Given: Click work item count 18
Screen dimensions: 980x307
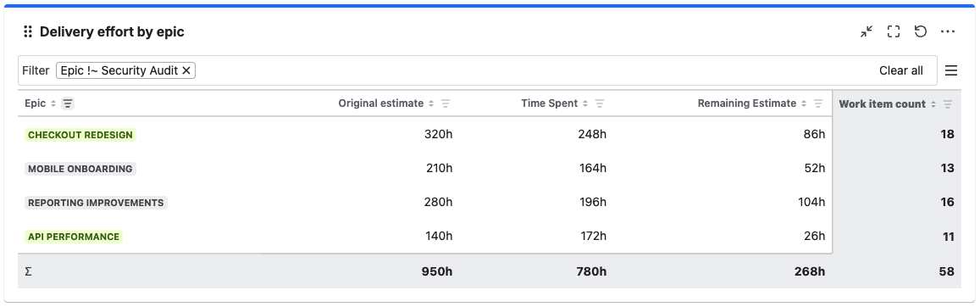Looking at the screenshot, I should click(948, 135).
